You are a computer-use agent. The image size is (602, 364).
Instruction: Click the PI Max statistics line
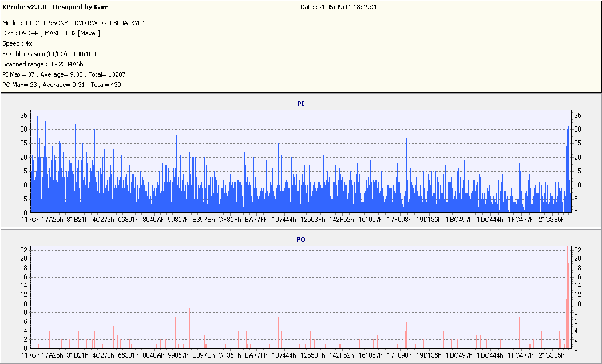click(x=64, y=74)
